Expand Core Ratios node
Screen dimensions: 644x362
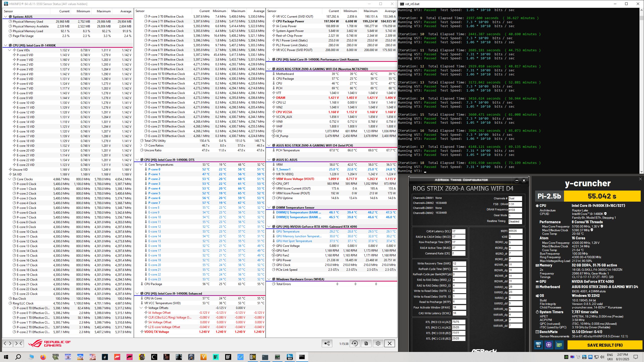141,145
